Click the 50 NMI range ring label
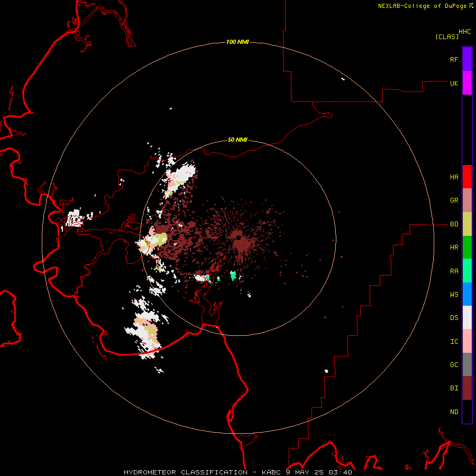 click(237, 140)
